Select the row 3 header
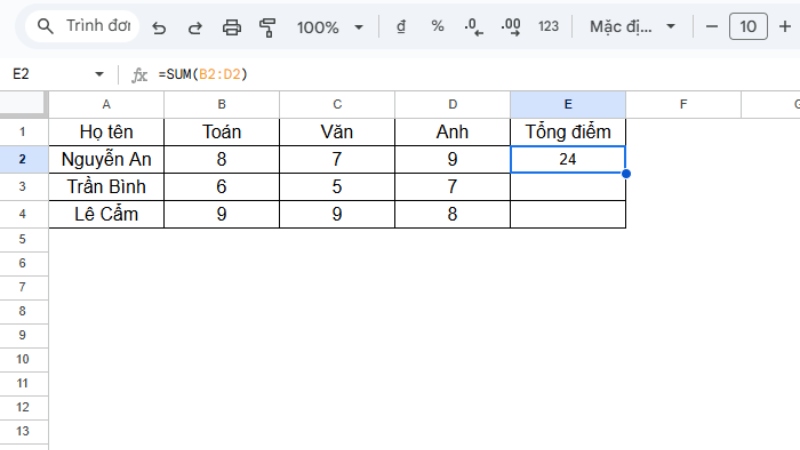The height and width of the screenshot is (450, 800). click(x=24, y=186)
